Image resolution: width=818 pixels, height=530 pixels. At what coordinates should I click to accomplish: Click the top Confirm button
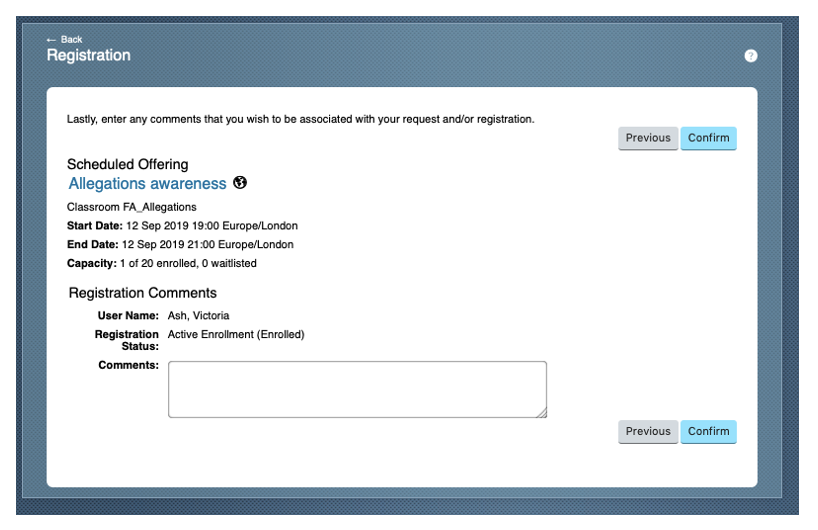pyautogui.click(x=708, y=138)
